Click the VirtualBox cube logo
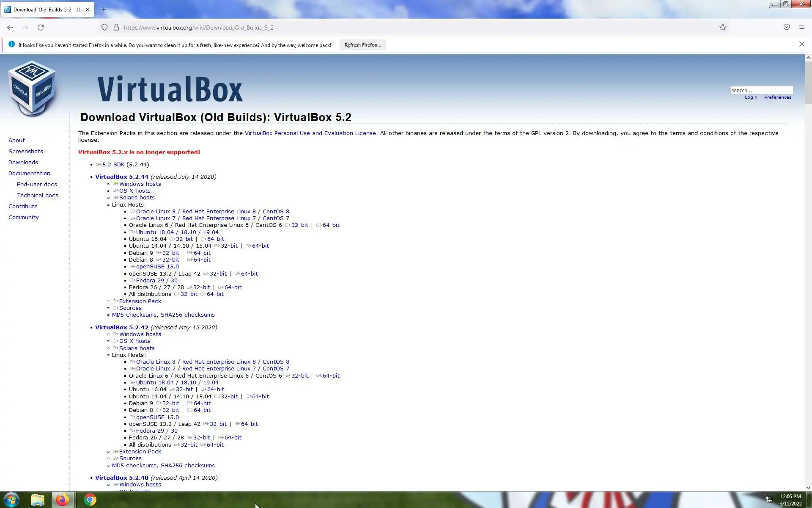This screenshot has height=508, width=812. (32, 88)
